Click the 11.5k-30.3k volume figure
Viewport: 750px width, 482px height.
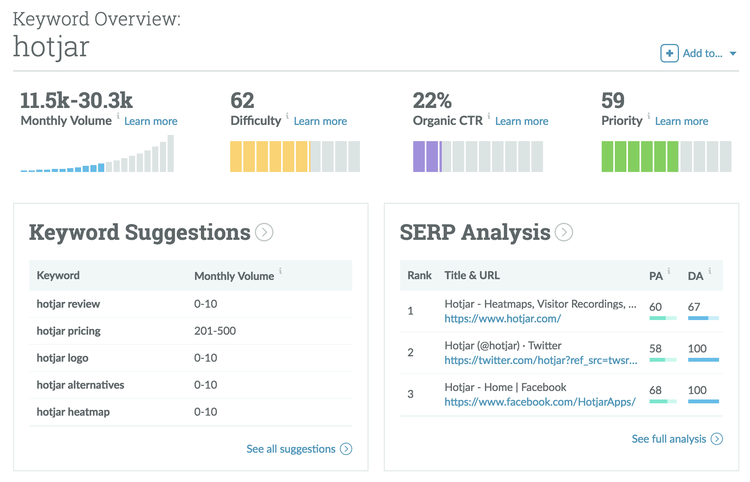point(77,100)
